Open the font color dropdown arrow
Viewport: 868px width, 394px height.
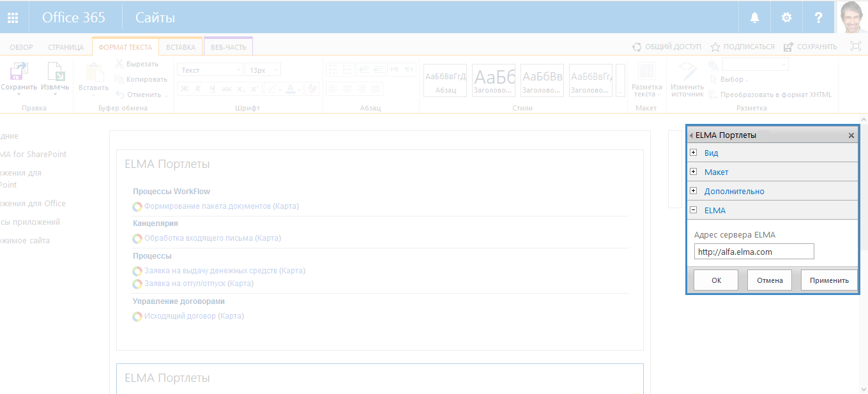coord(299,89)
